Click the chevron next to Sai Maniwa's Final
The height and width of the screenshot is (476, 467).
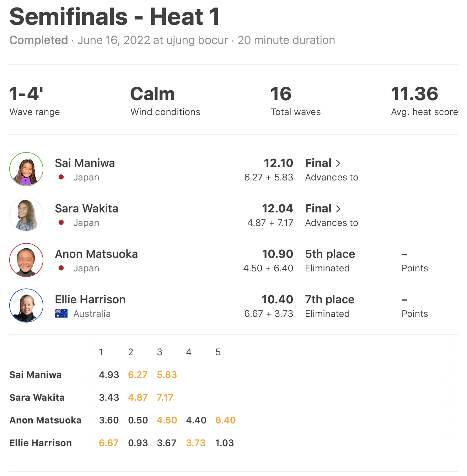(x=338, y=163)
